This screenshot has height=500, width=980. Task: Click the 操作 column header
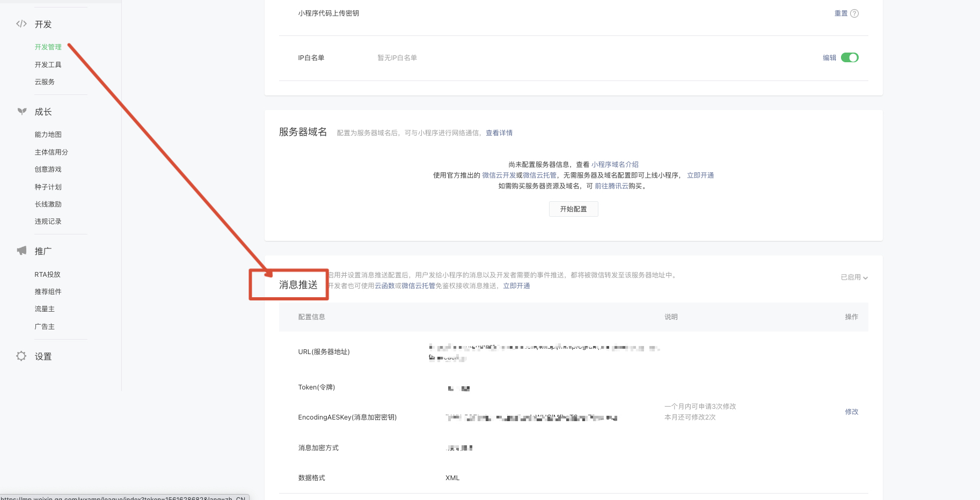[x=852, y=317]
